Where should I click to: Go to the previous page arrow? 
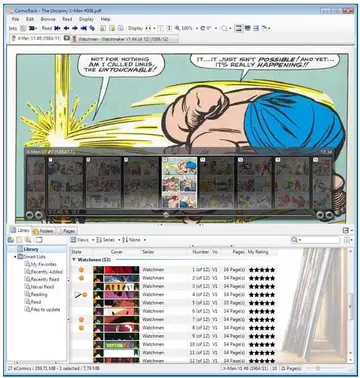click(x=66, y=28)
